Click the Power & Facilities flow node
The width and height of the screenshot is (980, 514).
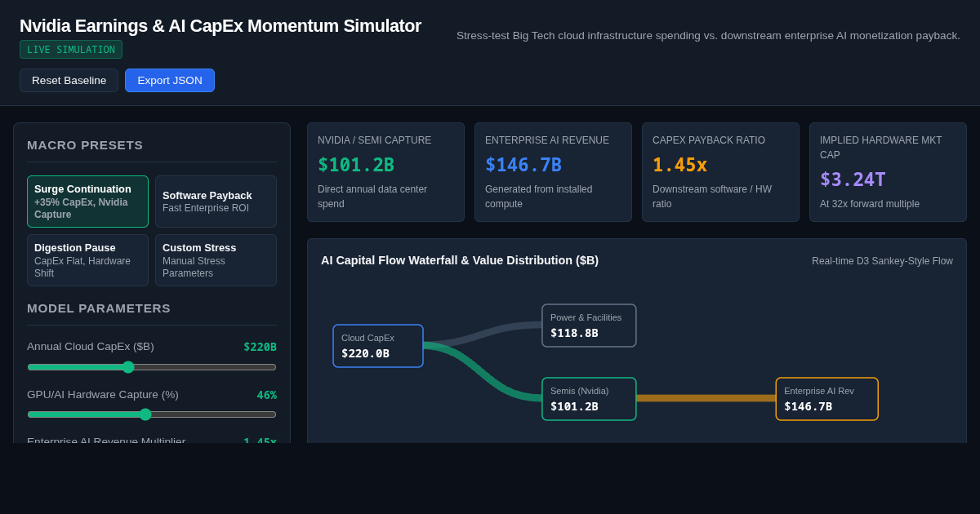click(589, 326)
